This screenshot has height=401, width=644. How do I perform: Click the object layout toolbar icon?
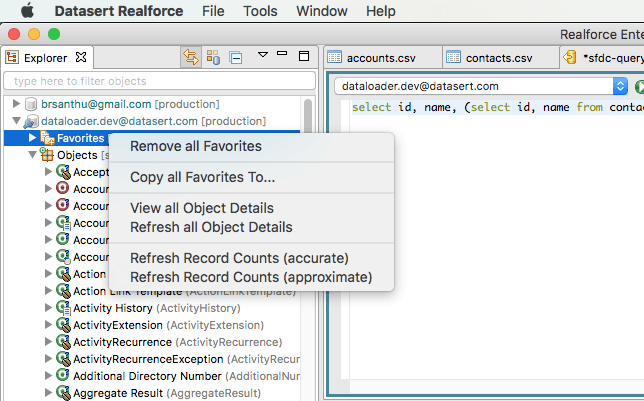tap(213, 57)
